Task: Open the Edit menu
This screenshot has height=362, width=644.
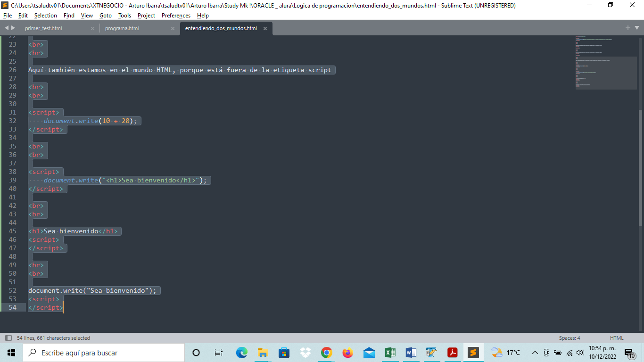Action: pyautogui.click(x=23, y=16)
